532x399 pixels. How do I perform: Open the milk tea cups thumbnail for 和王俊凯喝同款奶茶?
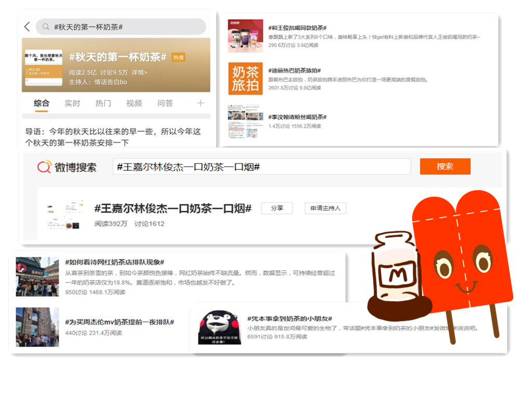[245, 36]
